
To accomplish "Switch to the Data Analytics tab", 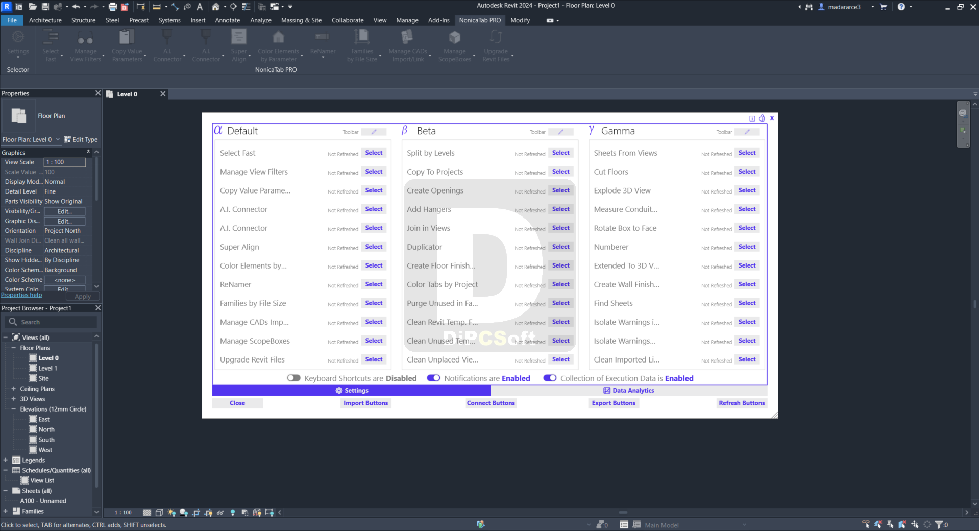I will click(x=629, y=390).
